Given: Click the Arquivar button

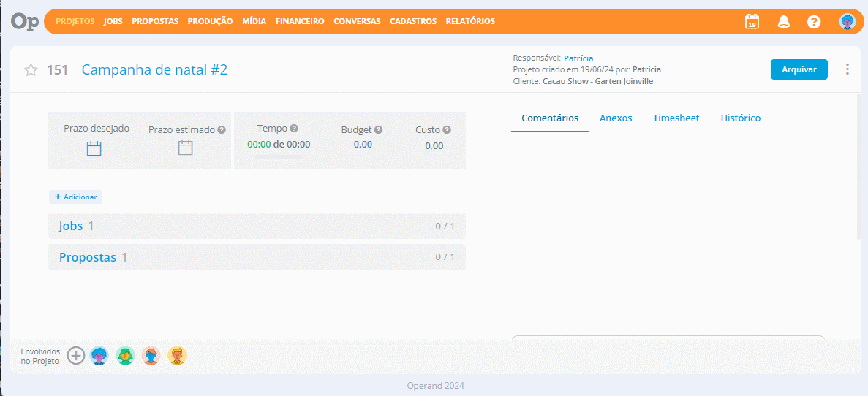Looking at the screenshot, I should [x=799, y=69].
